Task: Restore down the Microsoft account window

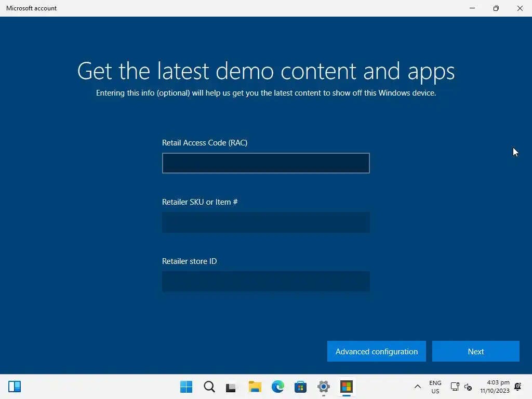Action: 496,8
